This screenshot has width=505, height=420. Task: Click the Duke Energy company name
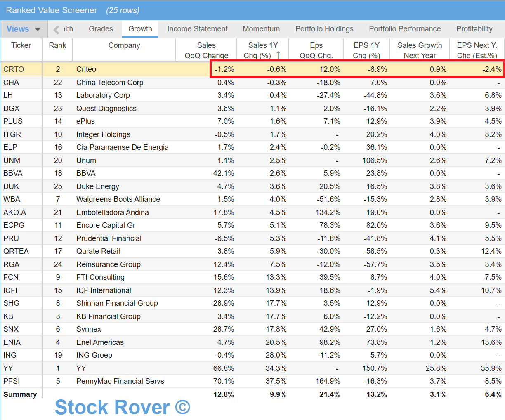pos(98,186)
